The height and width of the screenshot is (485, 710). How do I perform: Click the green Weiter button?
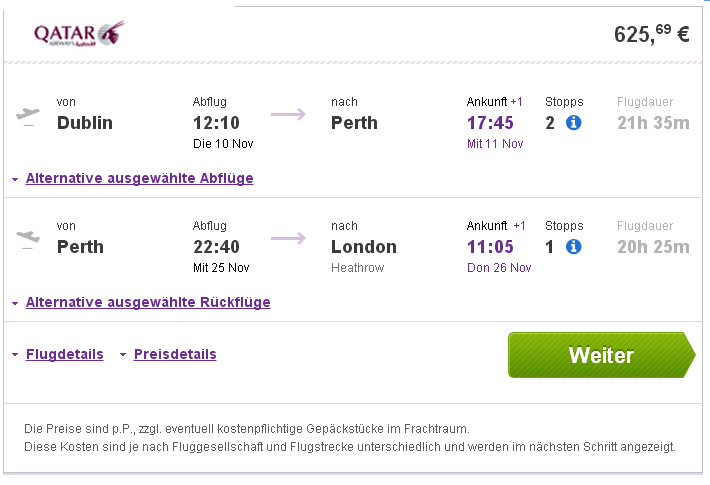pyautogui.click(x=602, y=355)
